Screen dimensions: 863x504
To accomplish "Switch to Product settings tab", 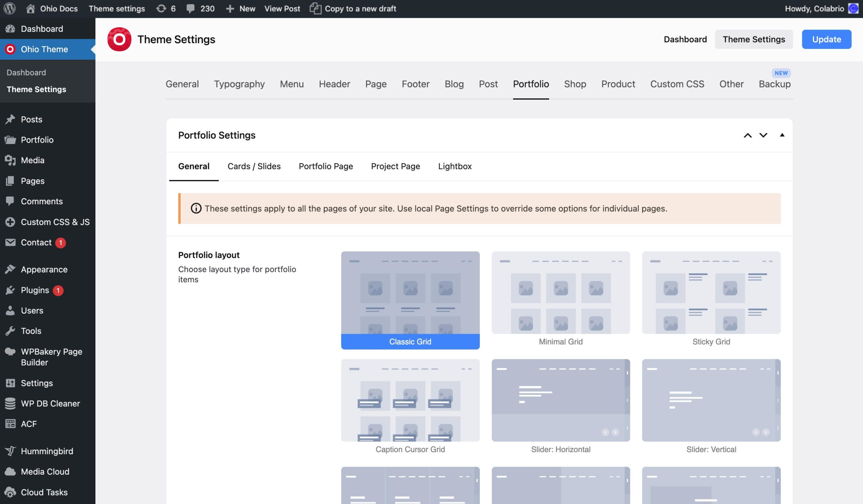I will click(618, 84).
